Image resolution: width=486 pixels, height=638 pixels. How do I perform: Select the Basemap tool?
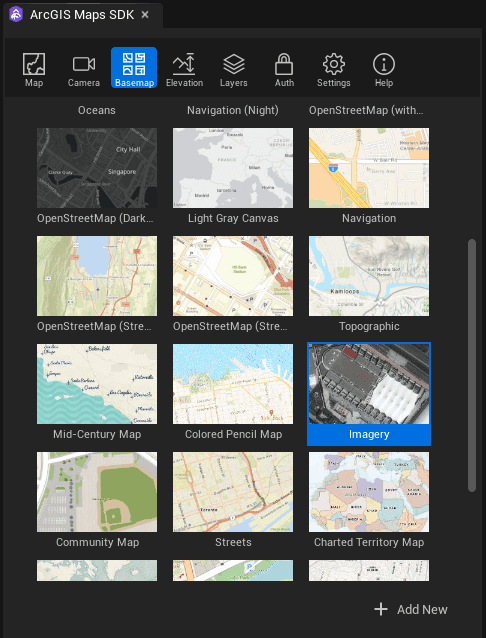[134, 68]
